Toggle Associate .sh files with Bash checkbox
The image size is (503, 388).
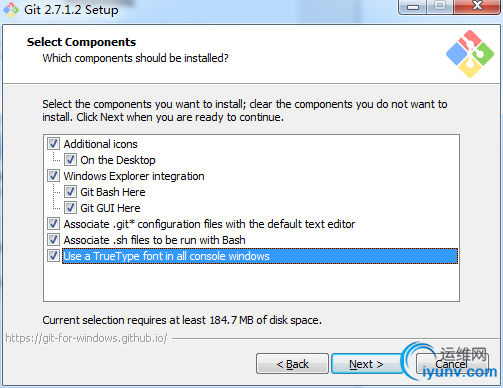(53, 240)
